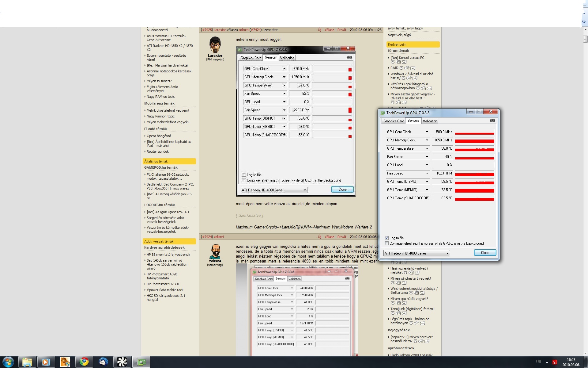The height and width of the screenshot is (368, 588).
Task: Click the Close button in the foreground GPU-Z window
Action: pos(485,253)
